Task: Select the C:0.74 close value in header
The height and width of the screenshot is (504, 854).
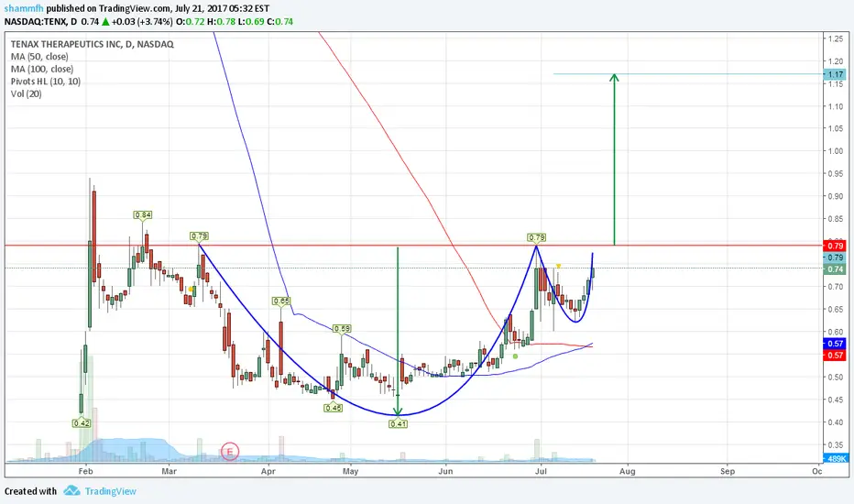Action: coord(280,22)
